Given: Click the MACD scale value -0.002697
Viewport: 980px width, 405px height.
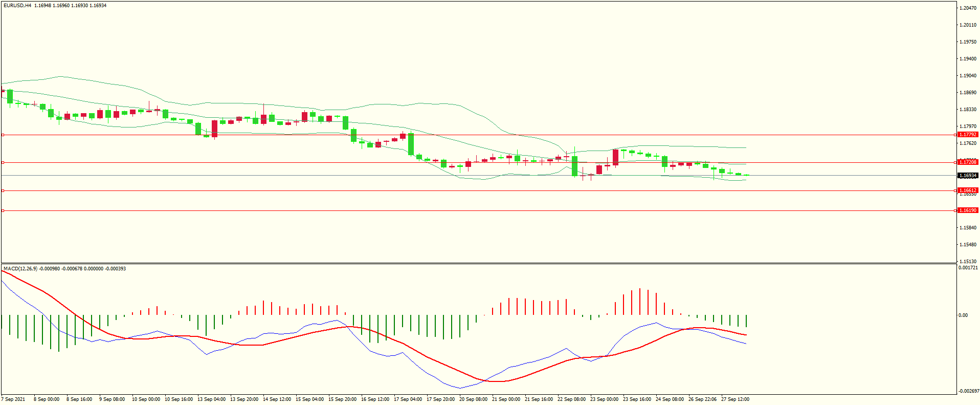Looking at the screenshot, I should (969, 391).
